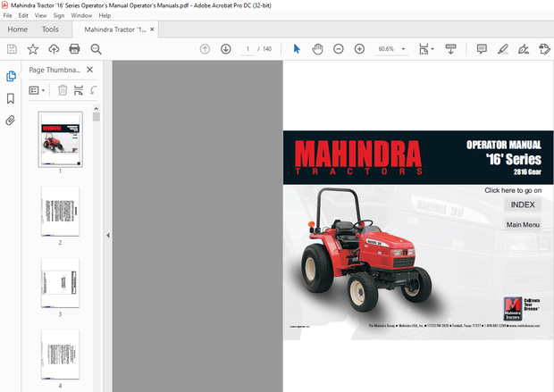Screen dimensions: 554x392
Task: Click the page number input field
Action: click(248, 49)
